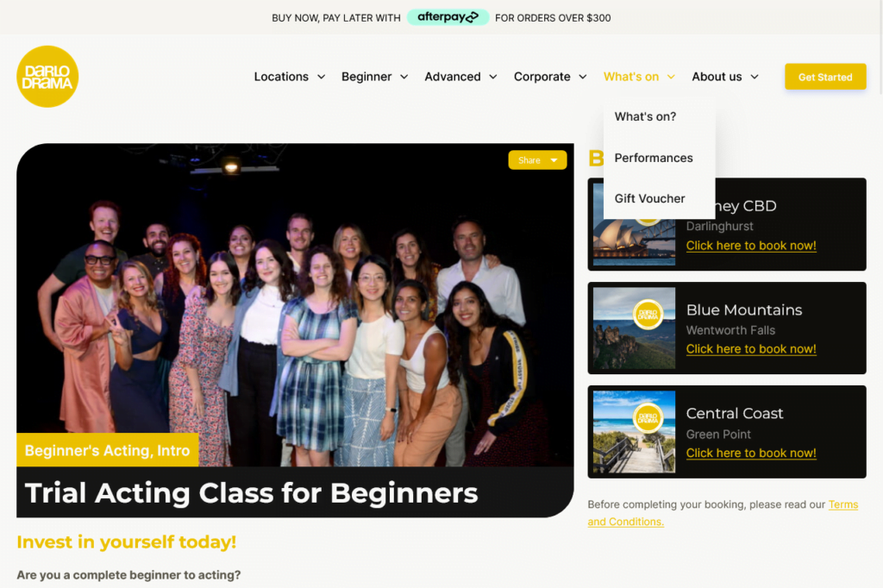Book Central Coast via Click here link
The width and height of the screenshot is (883, 588).
pos(751,454)
